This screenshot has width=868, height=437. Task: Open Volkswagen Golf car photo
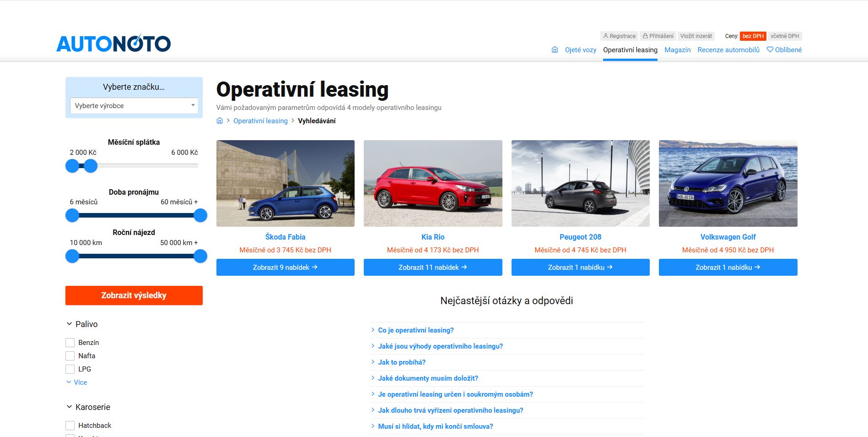[x=728, y=183]
